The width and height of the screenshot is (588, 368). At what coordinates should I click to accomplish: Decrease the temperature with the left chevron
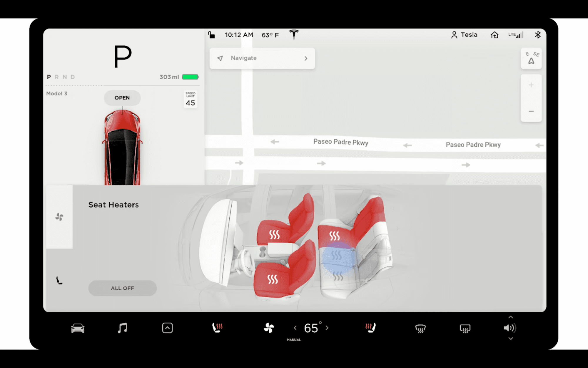[x=295, y=328]
